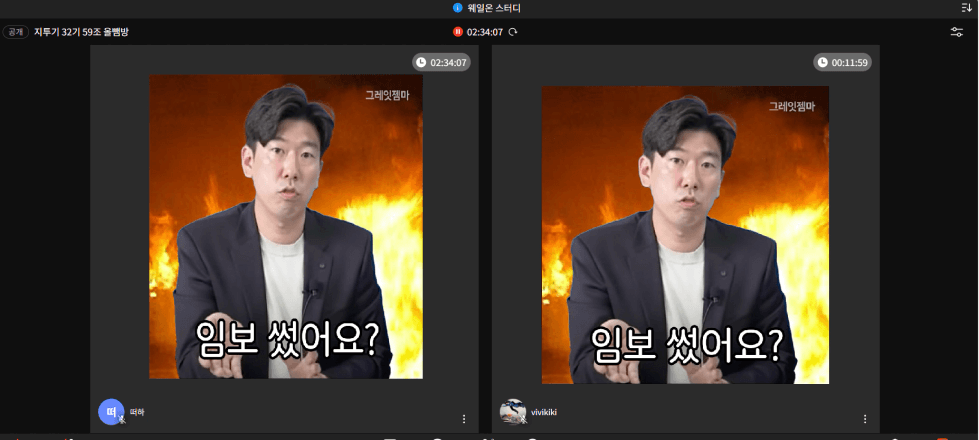
Task: Open the three-dot menu on vivikiki's tile
Action: pyautogui.click(x=865, y=419)
